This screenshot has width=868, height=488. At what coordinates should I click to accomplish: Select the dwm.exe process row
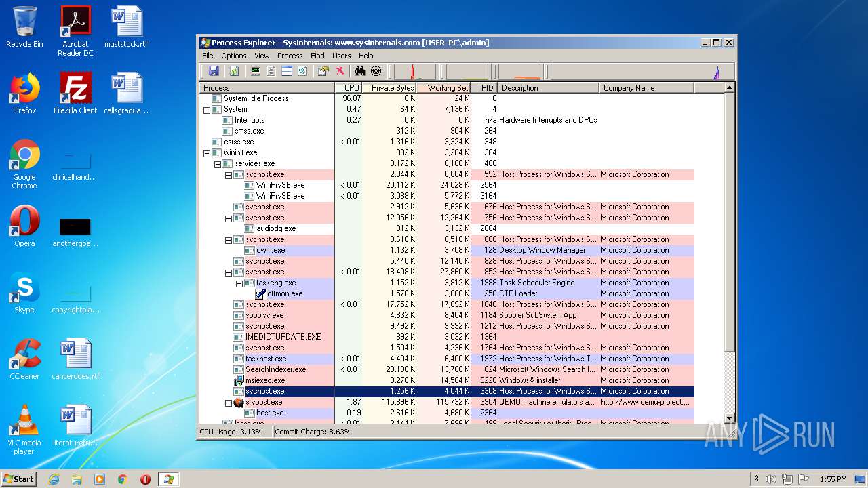(447, 250)
